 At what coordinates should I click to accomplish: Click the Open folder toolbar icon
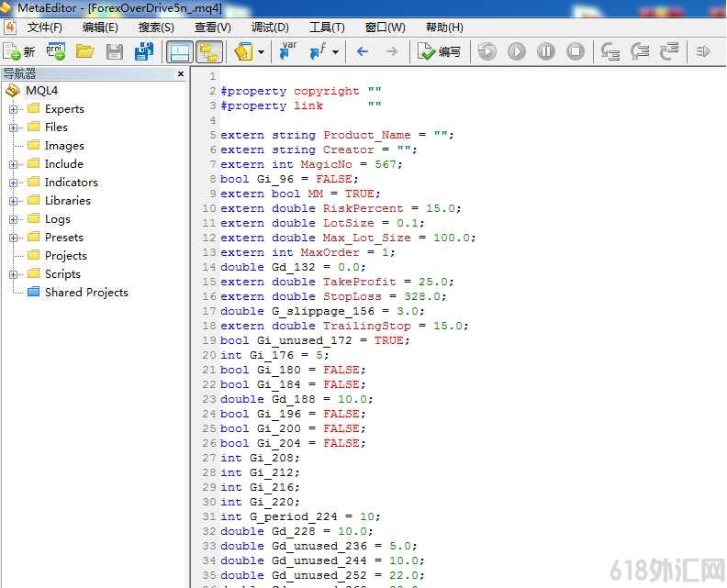click(84, 51)
